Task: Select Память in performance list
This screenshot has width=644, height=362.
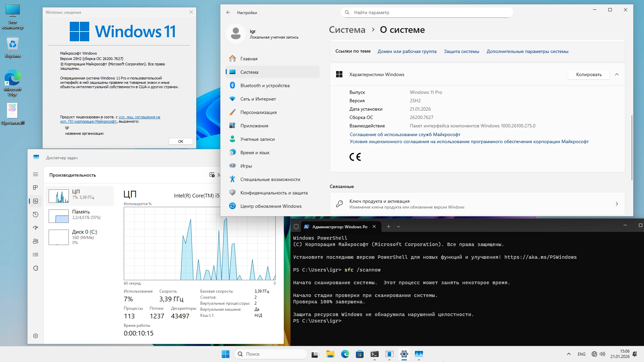Action: point(80,215)
